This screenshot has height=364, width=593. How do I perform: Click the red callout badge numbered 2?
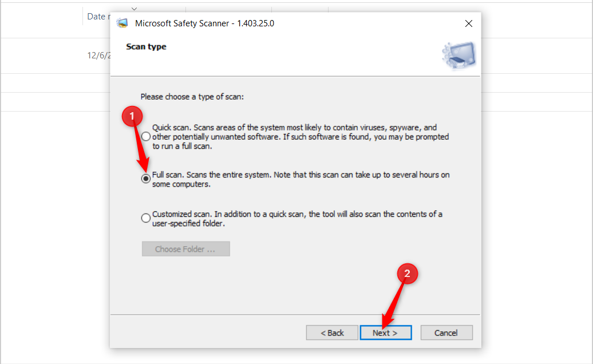[408, 274]
